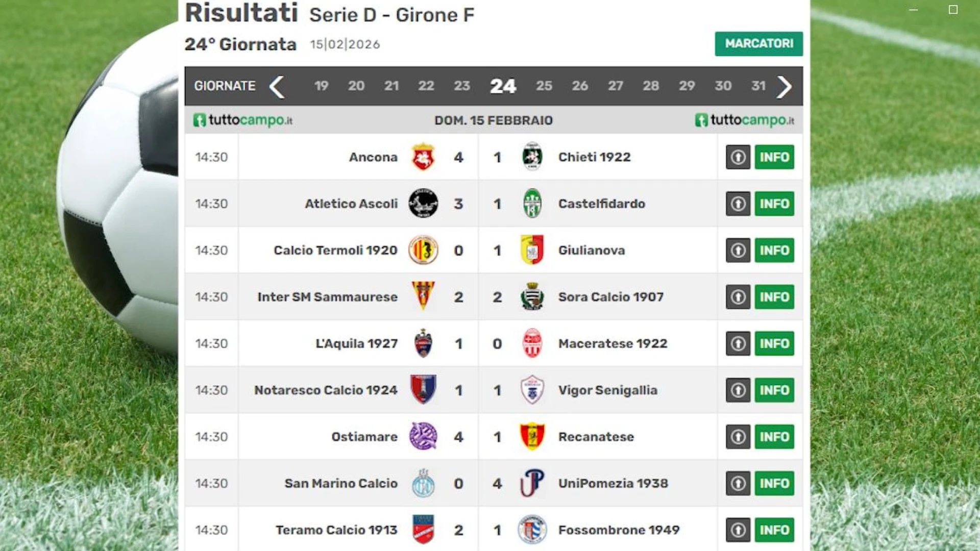The width and height of the screenshot is (980, 551).
Task: Click the Ancona team crest
Action: 423,157
